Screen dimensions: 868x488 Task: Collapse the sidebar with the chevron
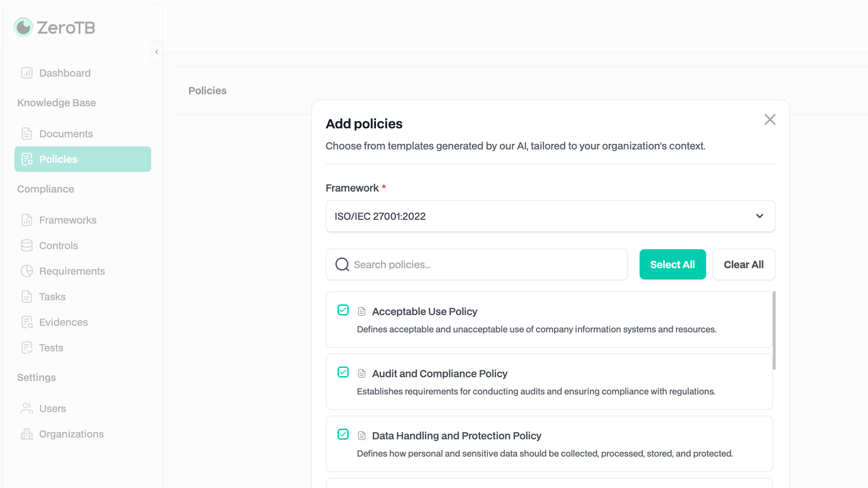pos(157,52)
